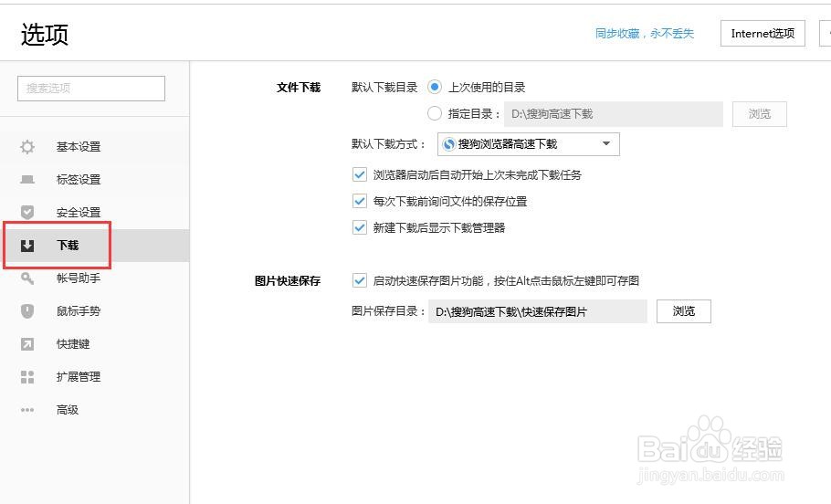
Task: Click the Sogou logo in download method box
Action: pyautogui.click(x=449, y=144)
